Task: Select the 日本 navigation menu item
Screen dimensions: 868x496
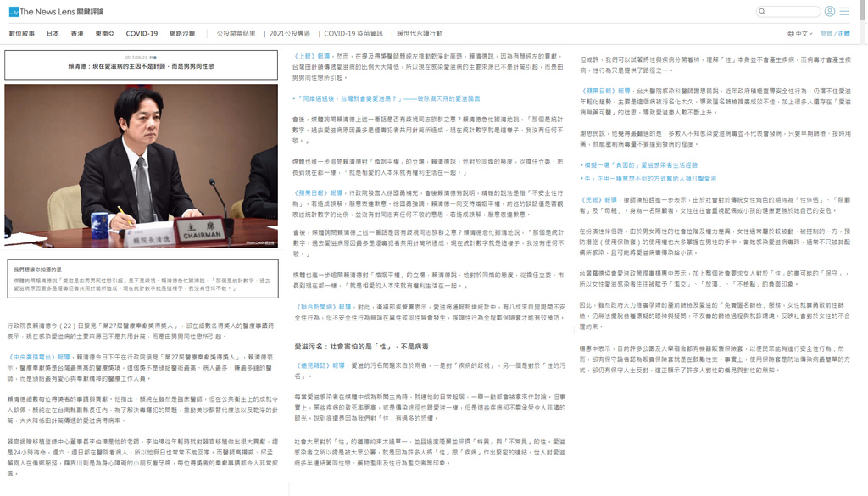Action: point(51,35)
